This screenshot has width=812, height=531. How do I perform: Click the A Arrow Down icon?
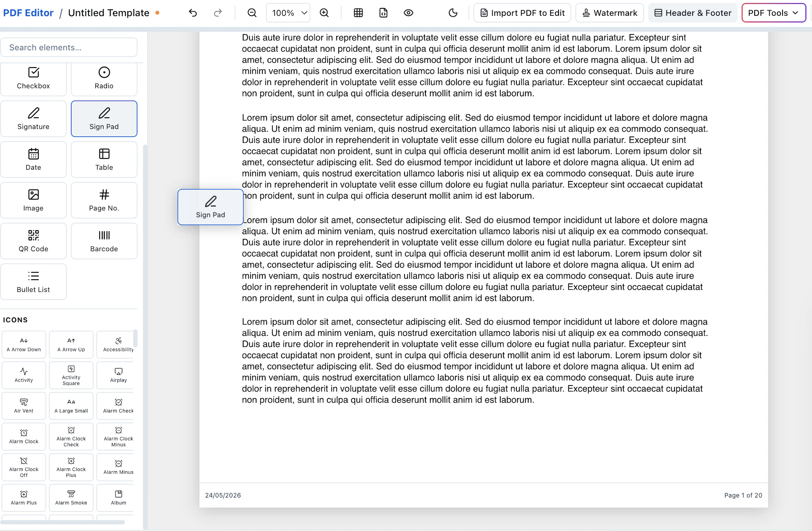[x=24, y=345]
